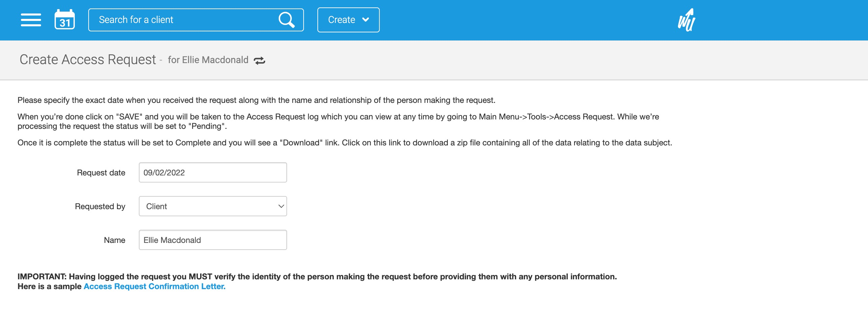The width and height of the screenshot is (868, 334).
Task: Click the Requested by field label
Action: point(100,206)
